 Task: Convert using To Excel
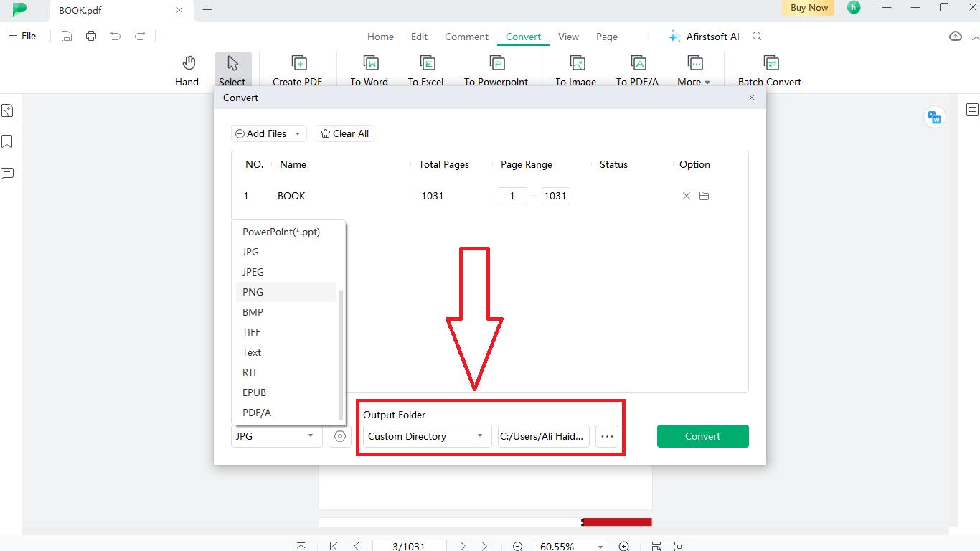click(x=426, y=71)
